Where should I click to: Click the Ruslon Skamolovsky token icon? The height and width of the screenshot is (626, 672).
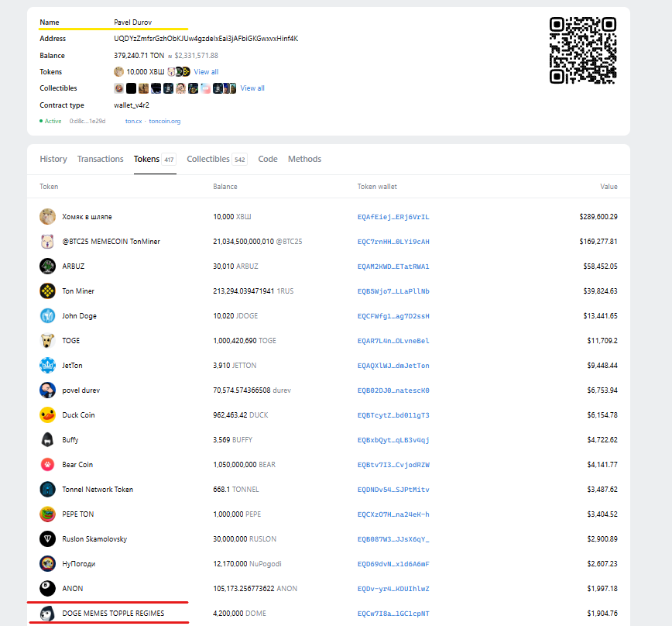click(47, 539)
